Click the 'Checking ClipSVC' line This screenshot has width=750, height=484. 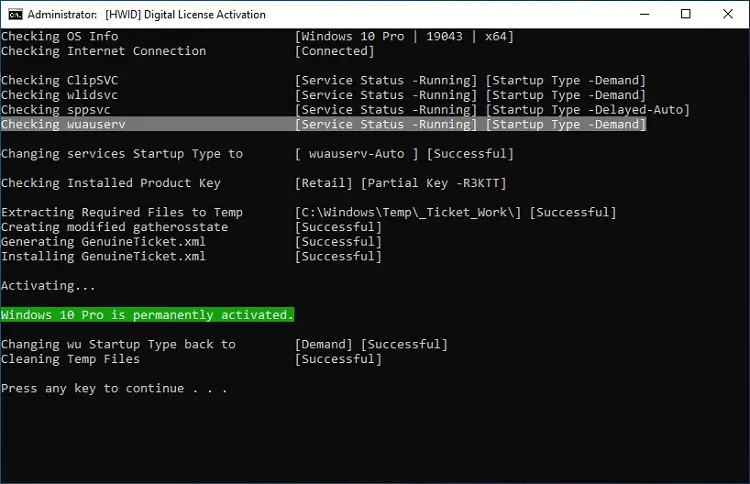click(x=60, y=80)
